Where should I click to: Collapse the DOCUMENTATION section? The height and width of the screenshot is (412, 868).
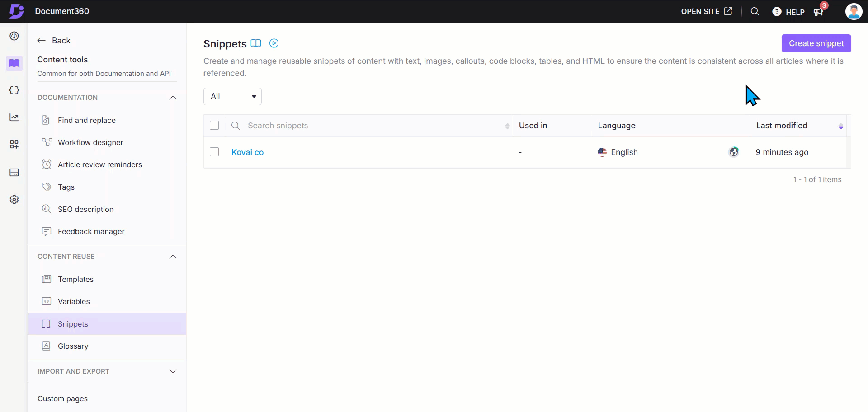click(173, 98)
